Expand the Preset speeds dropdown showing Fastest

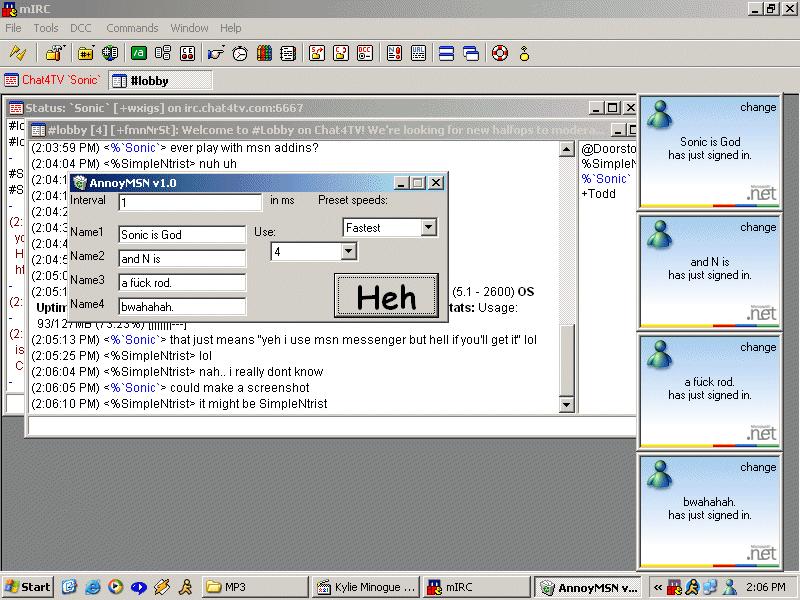click(428, 228)
